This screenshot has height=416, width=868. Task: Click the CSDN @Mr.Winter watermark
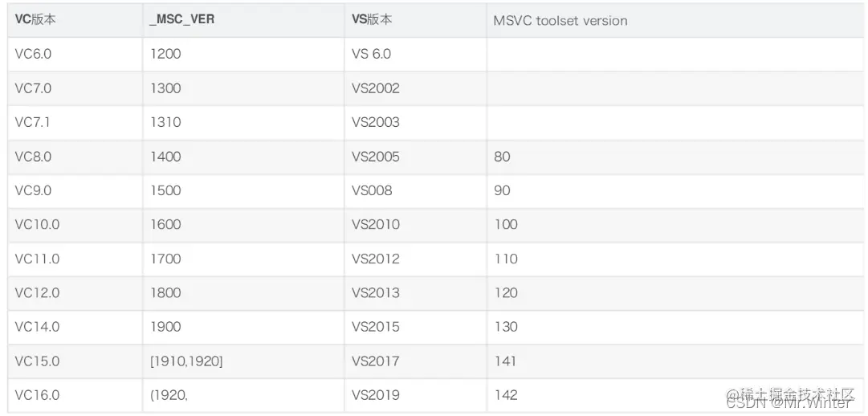click(x=789, y=404)
